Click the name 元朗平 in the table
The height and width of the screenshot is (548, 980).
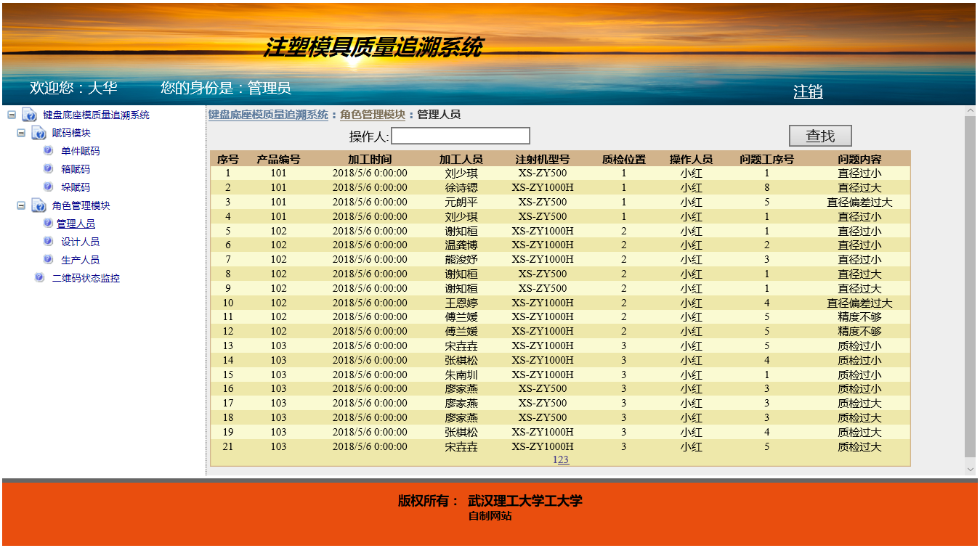(x=461, y=202)
